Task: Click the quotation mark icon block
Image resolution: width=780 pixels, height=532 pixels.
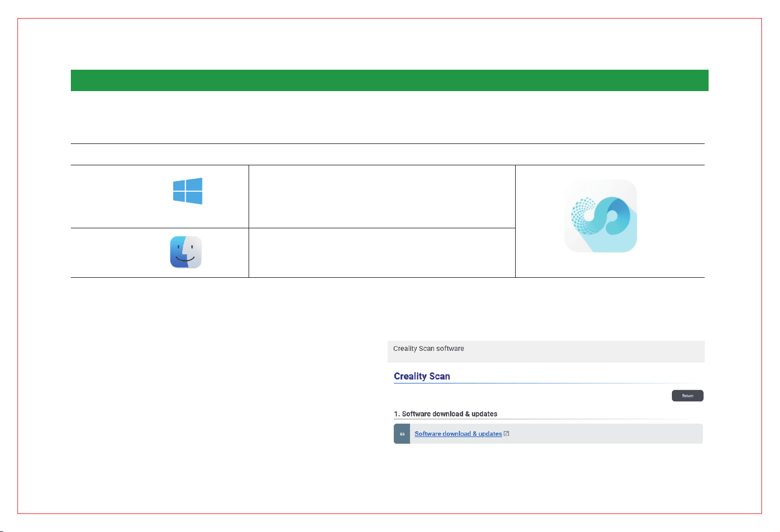Action: (402, 434)
